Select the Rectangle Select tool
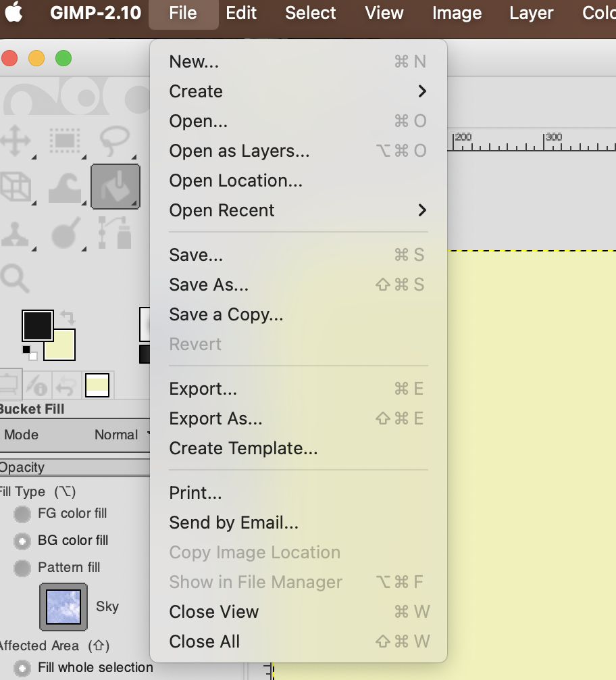 click(65, 141)
